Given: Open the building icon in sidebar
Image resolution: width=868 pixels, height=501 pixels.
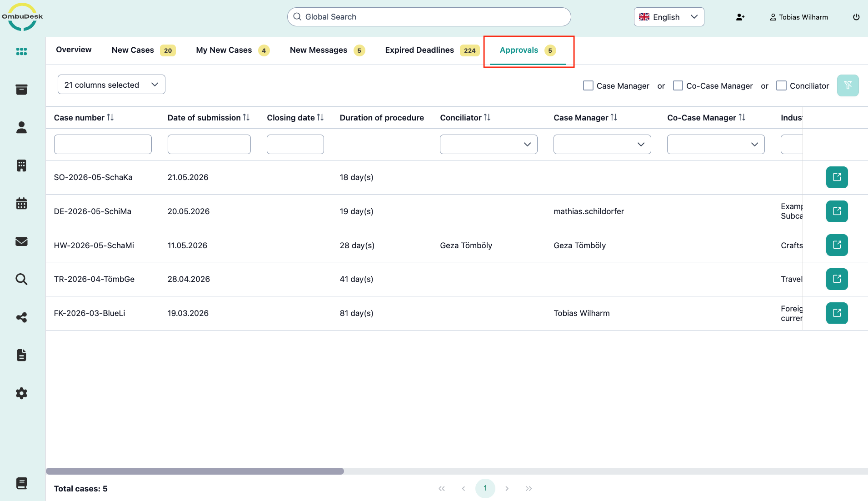Looking at the screenshot, I should point(21,165).
